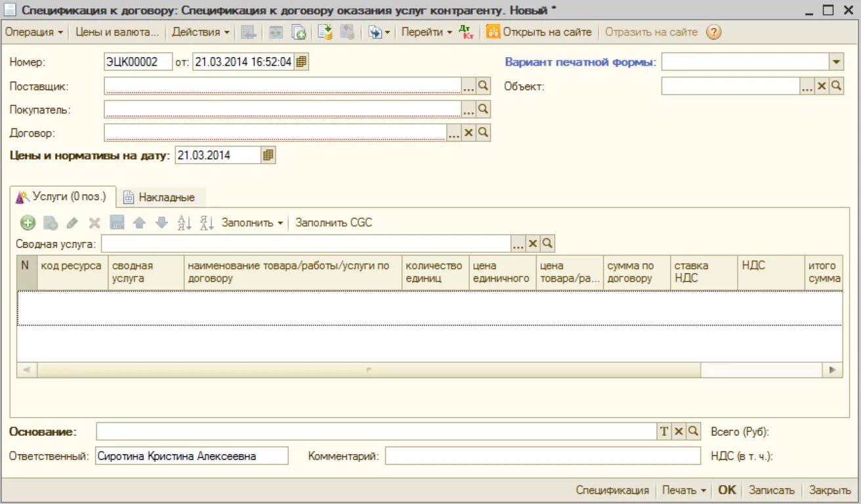Click 'Заполнить CGC' toolbar item
This screenshot has width=861, height=504.
coord(333,223)
